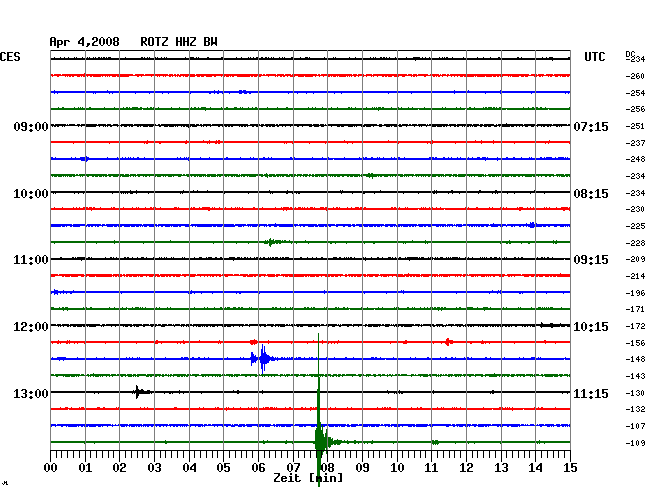Click minute tick label '00' on the axis
The width and height of the screenshot is (650, 494).
tap(51, 468)
